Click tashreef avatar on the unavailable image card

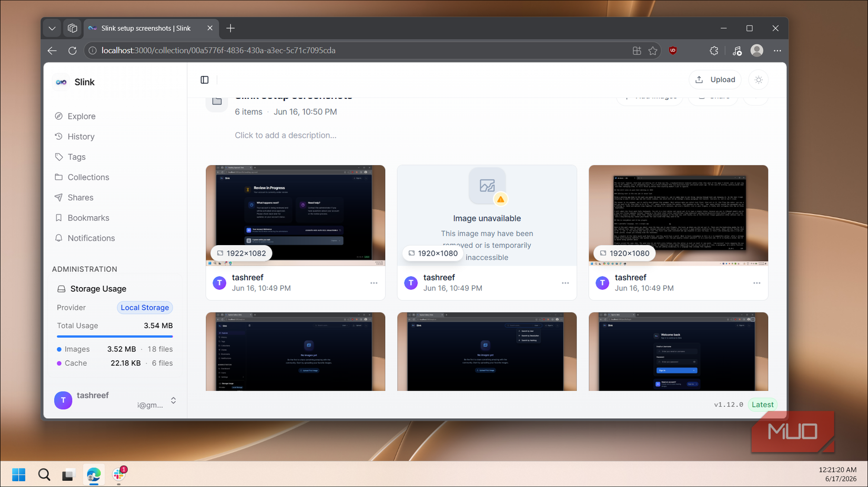point(411,283)
